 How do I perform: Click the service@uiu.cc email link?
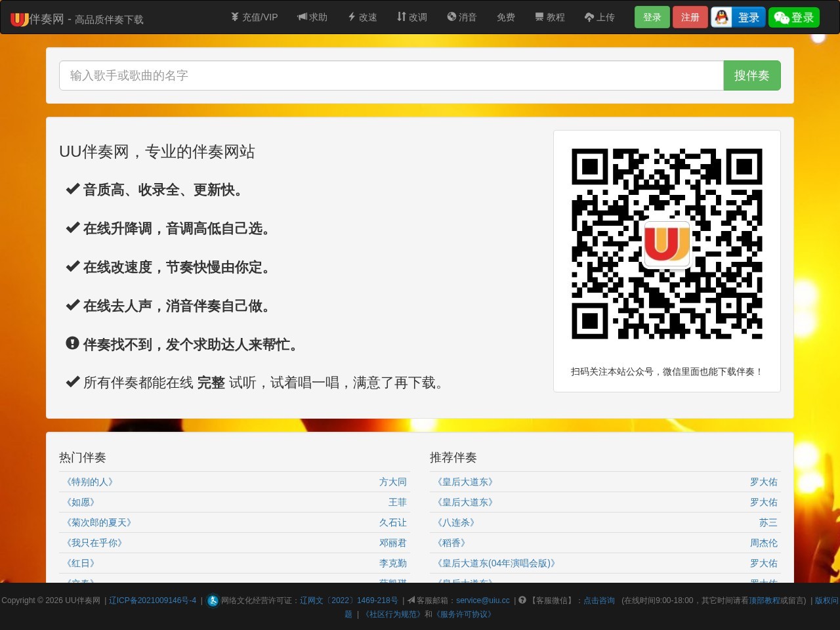pyautogui.click(x=483, y=600)
